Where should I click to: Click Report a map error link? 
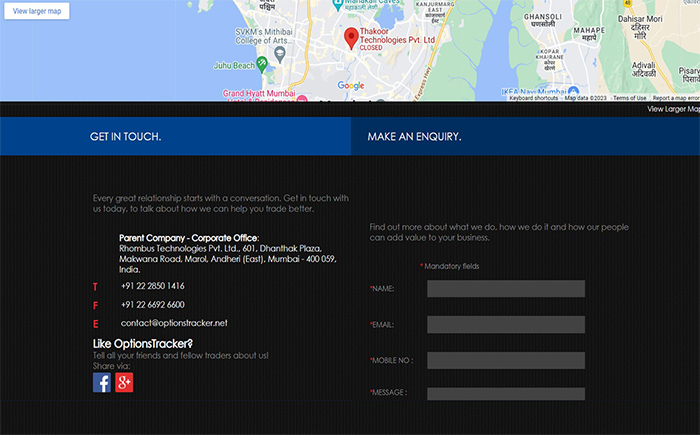(x=676, y=98)
